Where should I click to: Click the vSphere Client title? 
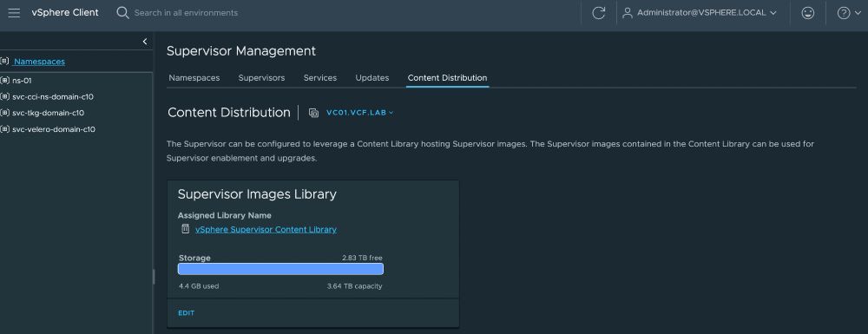65,13
